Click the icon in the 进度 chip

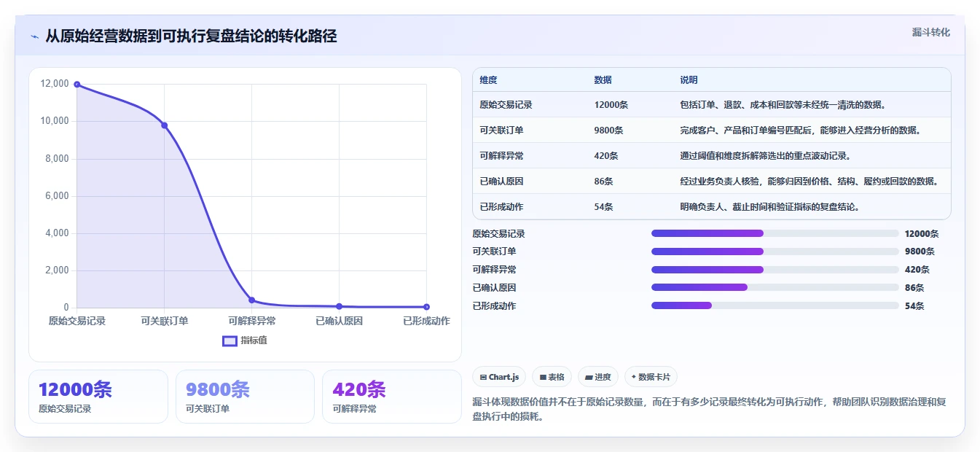click(589, 378)
